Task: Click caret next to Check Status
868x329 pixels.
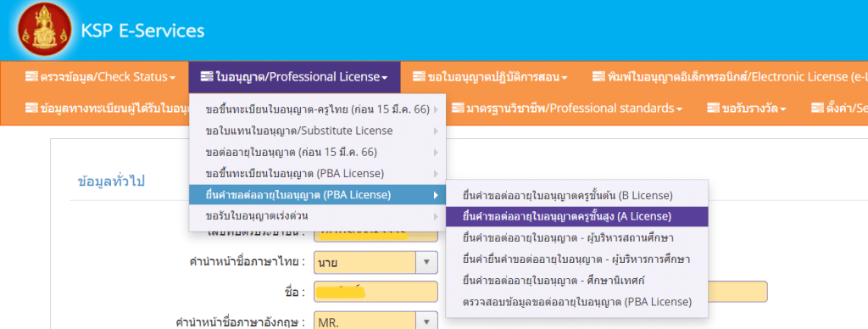Action: [173, 77]
